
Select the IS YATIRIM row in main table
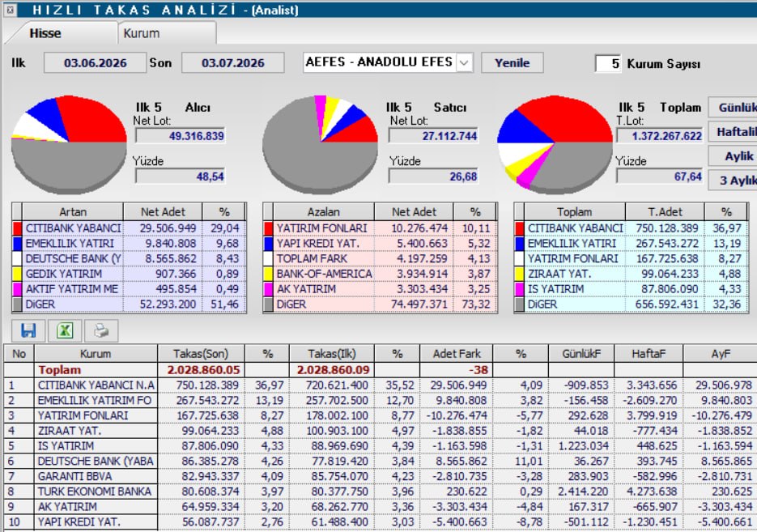point(381,445)
